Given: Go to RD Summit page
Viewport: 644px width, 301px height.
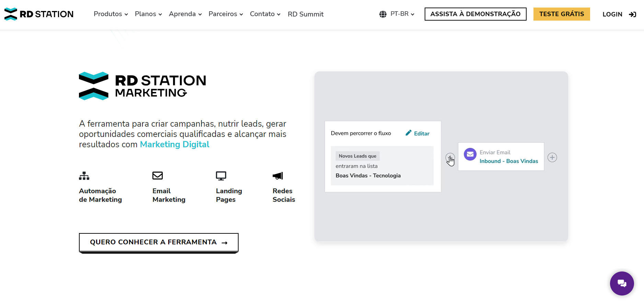Looking at the screenshot, I should [x=306, y=14].
